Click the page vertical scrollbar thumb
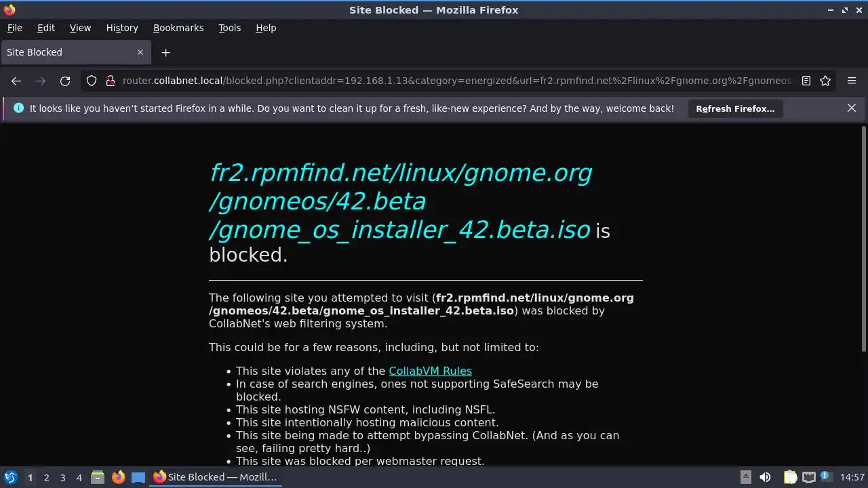868x488 pixels. pyautogui.click(x=863, y=239)
